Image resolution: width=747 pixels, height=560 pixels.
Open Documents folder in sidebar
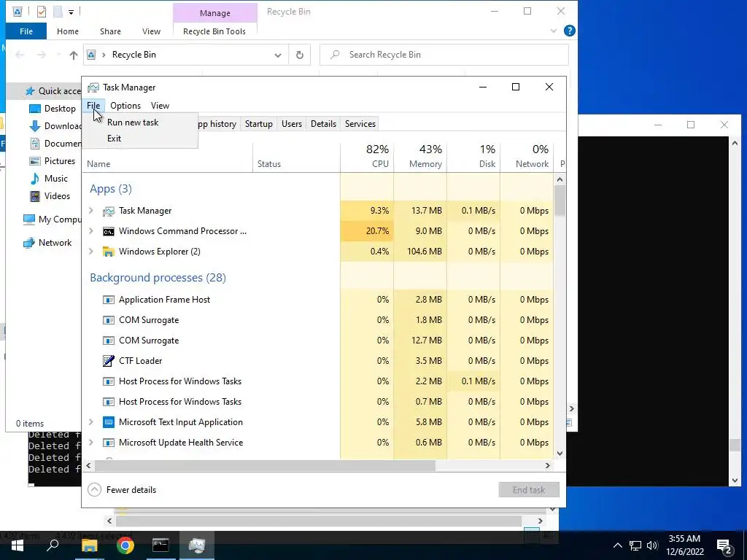pyautogui.click(x=55, y=144)
